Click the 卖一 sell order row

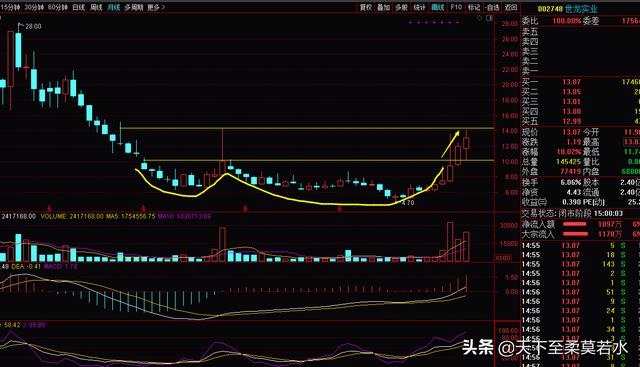pos(580,71)
